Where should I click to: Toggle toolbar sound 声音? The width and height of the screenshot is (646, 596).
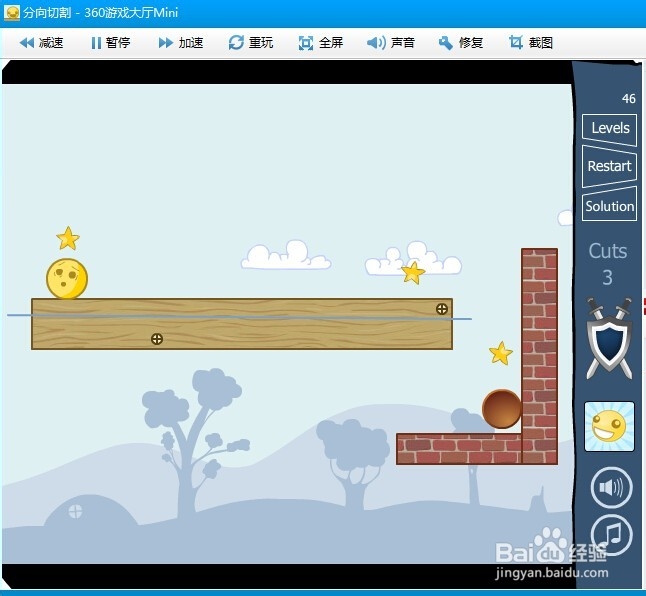(391, 42)
